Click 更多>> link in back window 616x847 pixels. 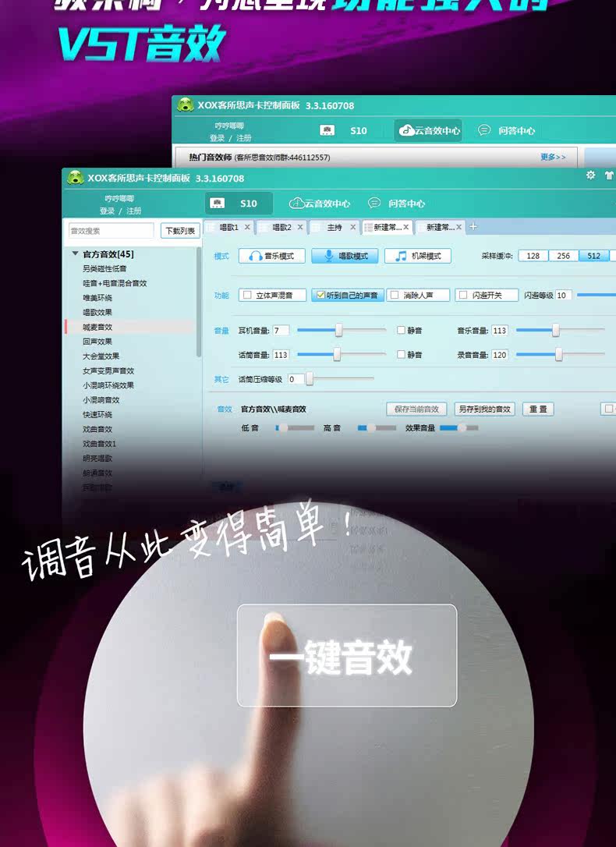coord(554,157)
